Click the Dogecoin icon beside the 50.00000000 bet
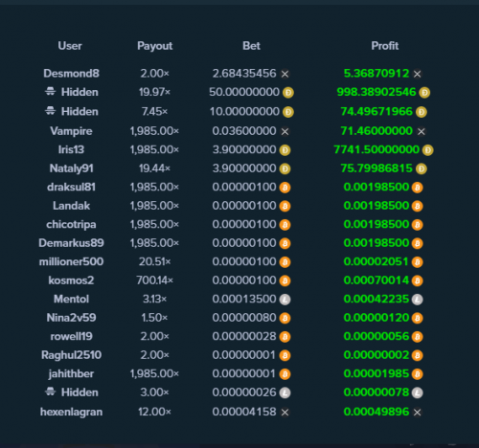Image resolution: width=479 pixels, height=448 pixels. coord(288,93)
